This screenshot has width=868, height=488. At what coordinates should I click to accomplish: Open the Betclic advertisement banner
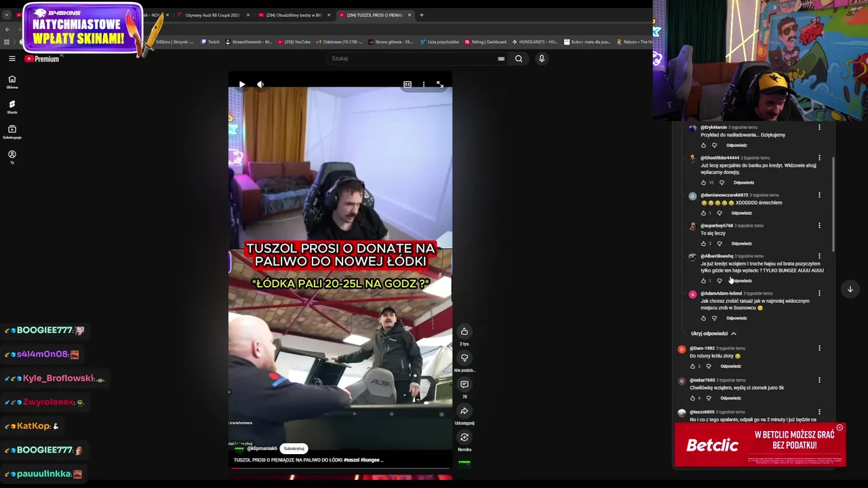point(760,445)
